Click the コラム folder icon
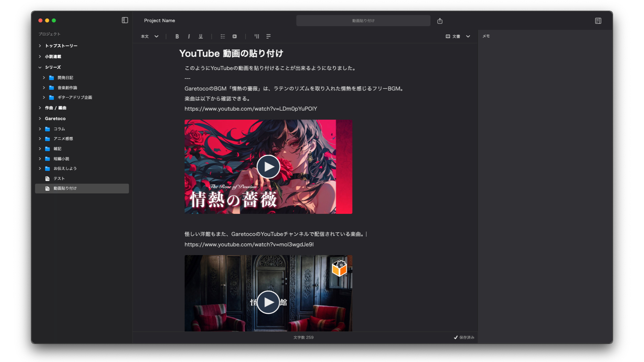 (47, 129)
